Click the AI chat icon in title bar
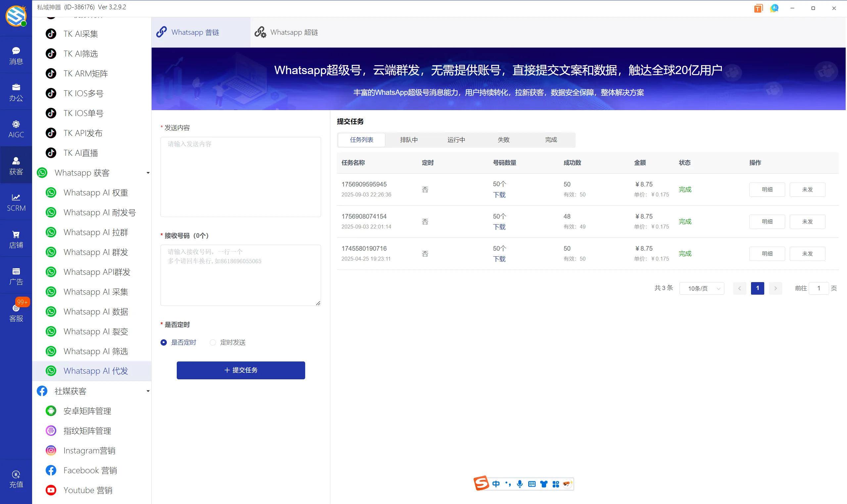 click(x=774, y=8)
